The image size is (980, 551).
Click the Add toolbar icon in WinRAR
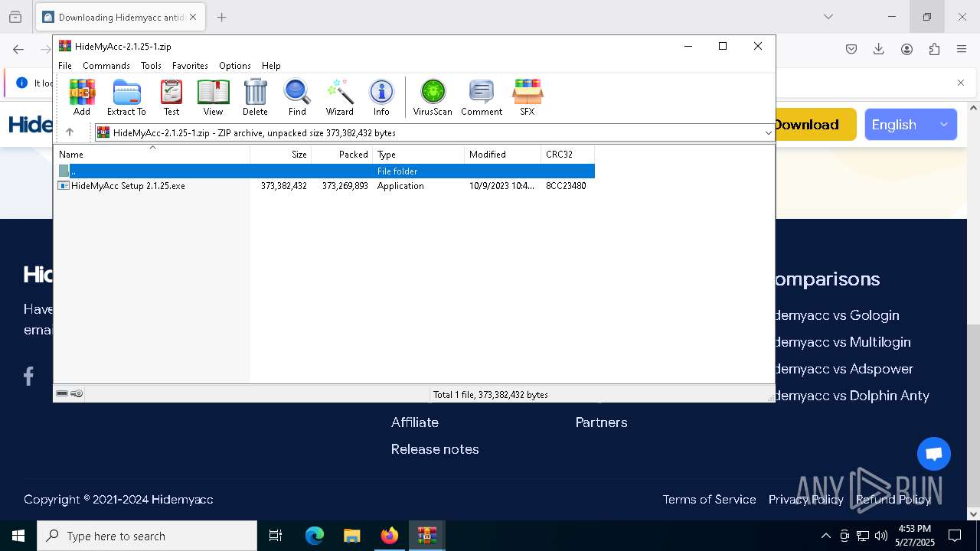coord(82,97)
